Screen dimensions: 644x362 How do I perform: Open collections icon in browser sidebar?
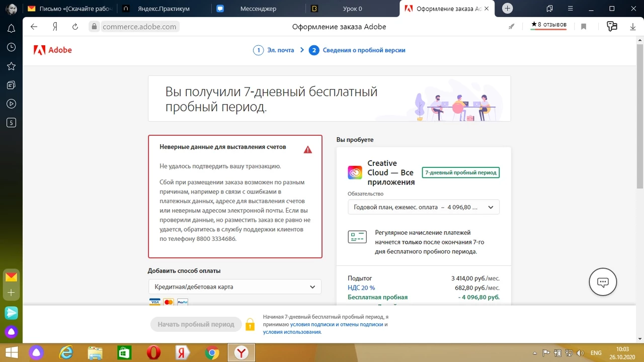tap(11, 85)
